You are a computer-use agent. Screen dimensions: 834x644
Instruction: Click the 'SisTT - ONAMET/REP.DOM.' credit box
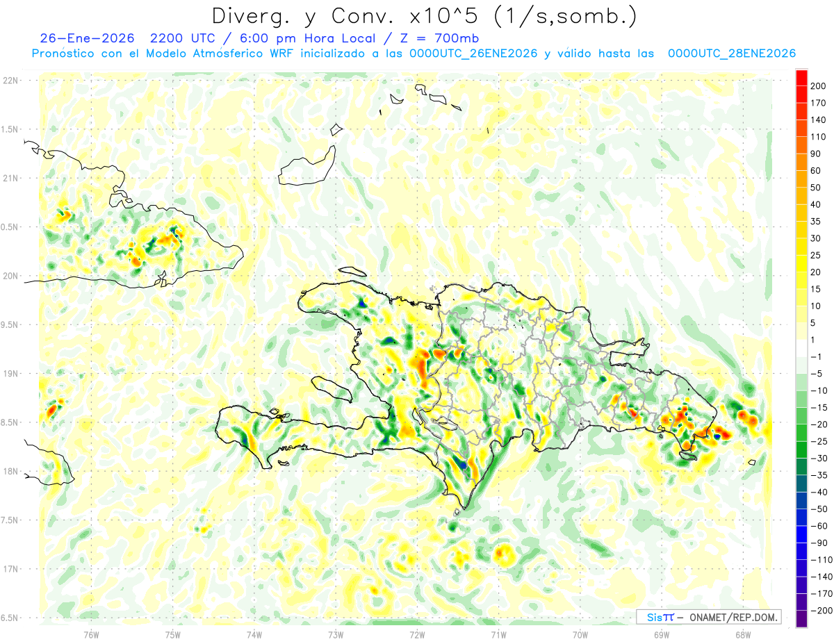pos(708,617)
